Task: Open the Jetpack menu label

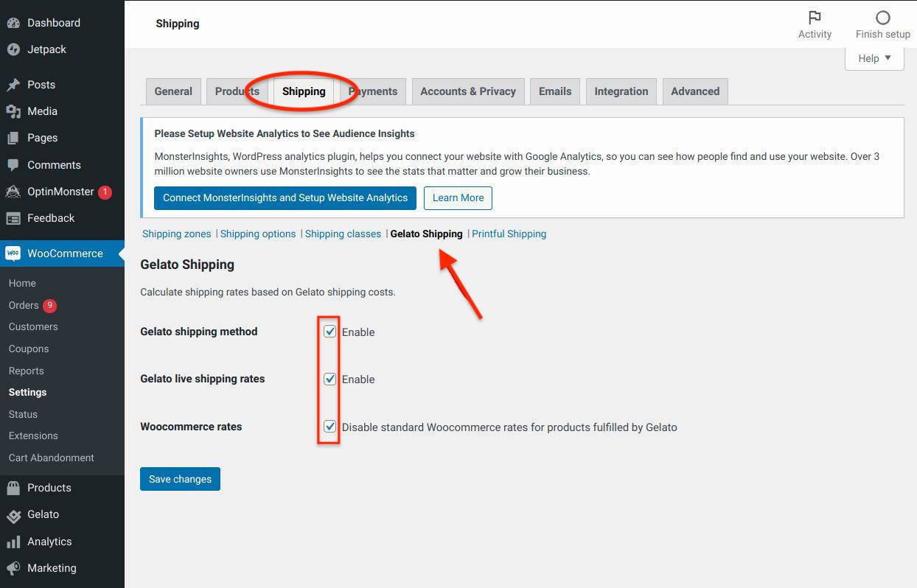Action: [x=47, y=49]
